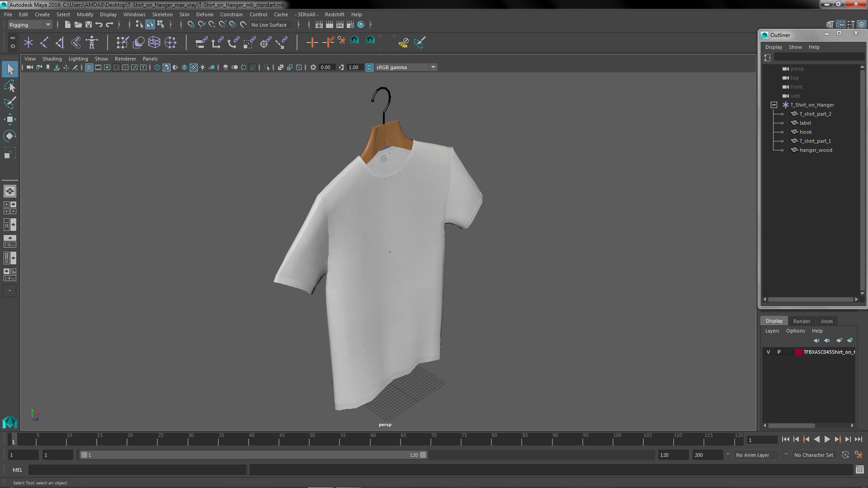
Task: Click the HumanIK character shelf icon
Action: point(92,42)
